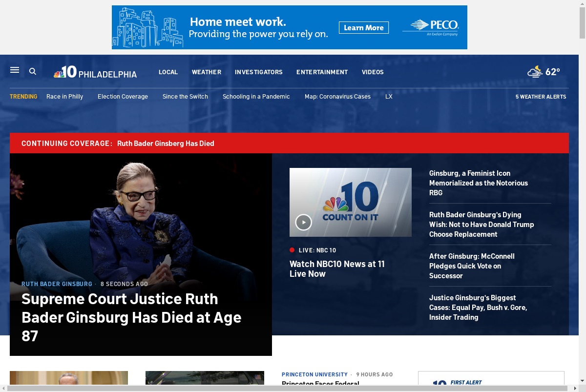
Task: Read Justice Ginsburg's Biggest Cases story
Action: [478, 307]
